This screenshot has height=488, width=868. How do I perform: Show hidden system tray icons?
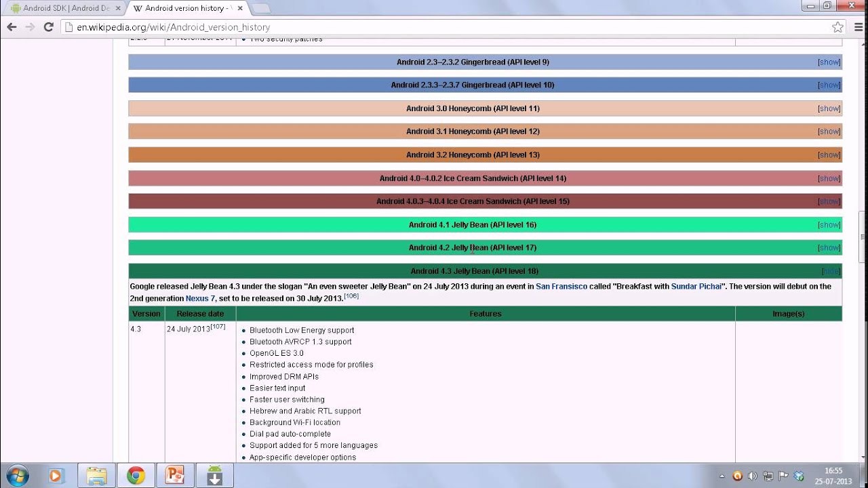[722, 476]
